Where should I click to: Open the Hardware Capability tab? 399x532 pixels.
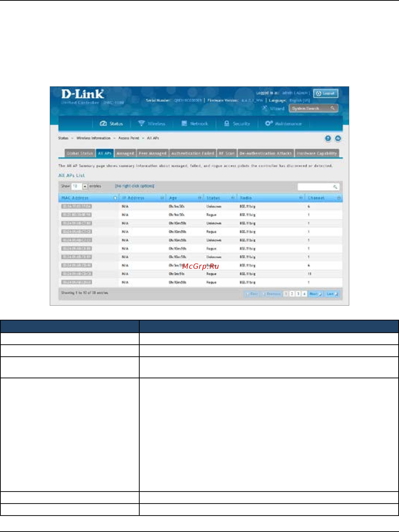pos(317,153)
